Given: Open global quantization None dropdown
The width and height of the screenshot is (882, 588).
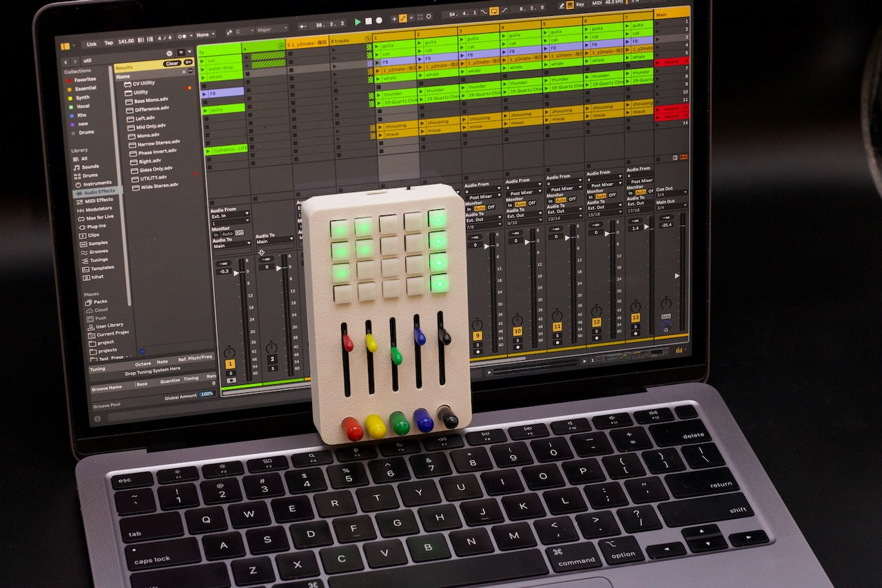Looking at the screenshot, I should click(x=205, y=34).
